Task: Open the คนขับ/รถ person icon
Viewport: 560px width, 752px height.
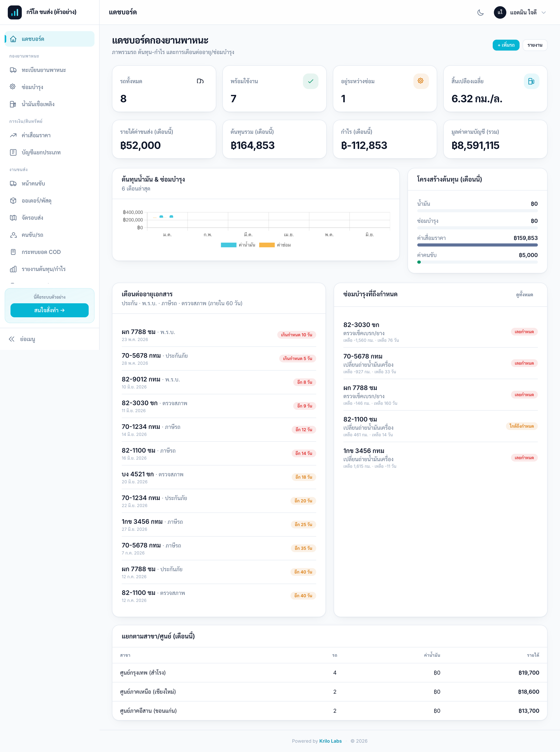Action: coord(13,235)
